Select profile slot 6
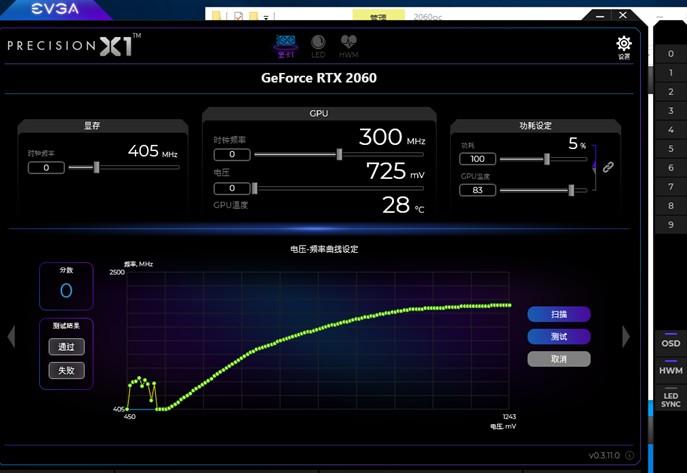This screenshot has height=473, width=687. click(670, 167)
